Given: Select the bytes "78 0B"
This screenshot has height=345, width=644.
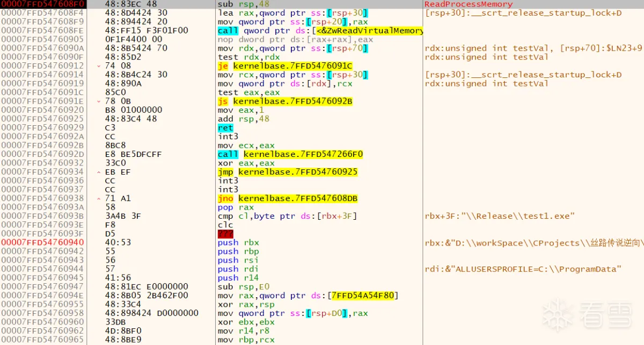Looking at the screenshot, I should point(118,101).
